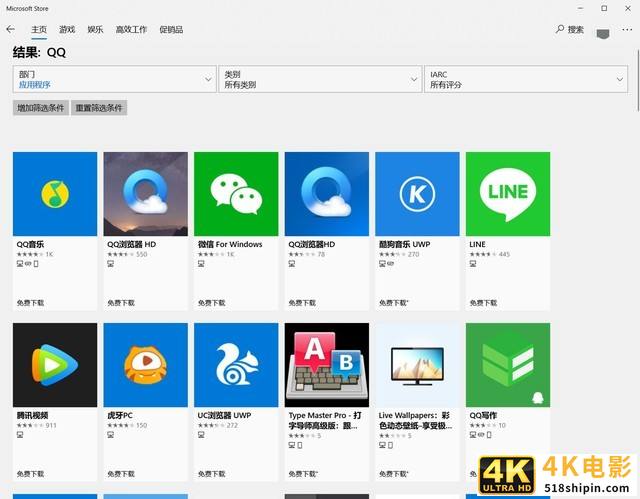Screen dimensions: 640x499
Task: Go back with the back arrow
Action: click(x=11, y=29)
